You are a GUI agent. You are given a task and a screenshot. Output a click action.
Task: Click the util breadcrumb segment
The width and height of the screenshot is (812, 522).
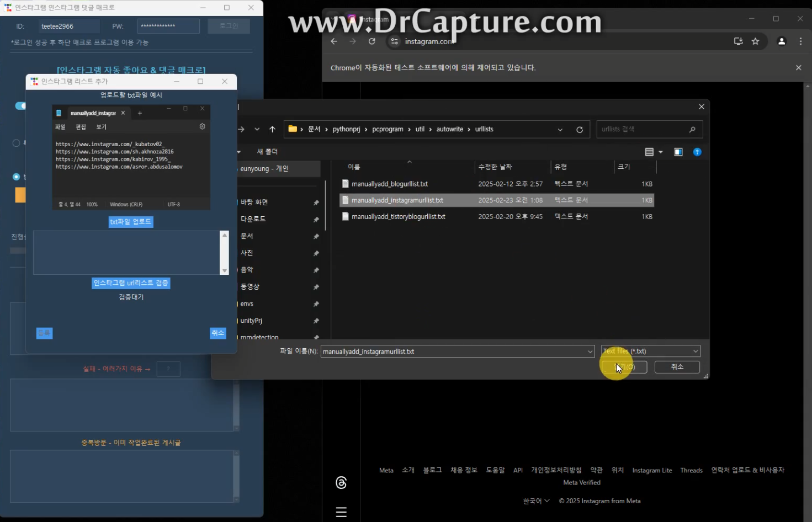420,129
